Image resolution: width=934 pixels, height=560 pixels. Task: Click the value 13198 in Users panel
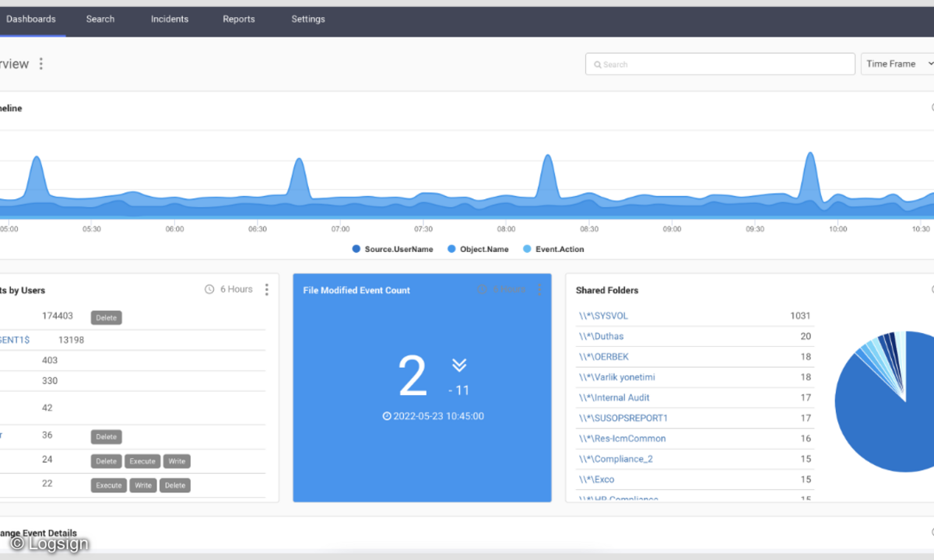(71, 340)
